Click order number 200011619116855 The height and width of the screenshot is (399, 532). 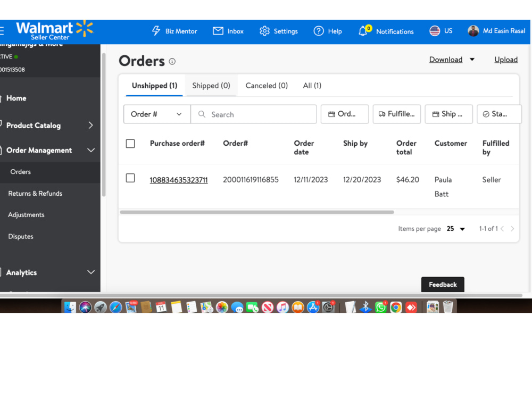coord(251,179)
